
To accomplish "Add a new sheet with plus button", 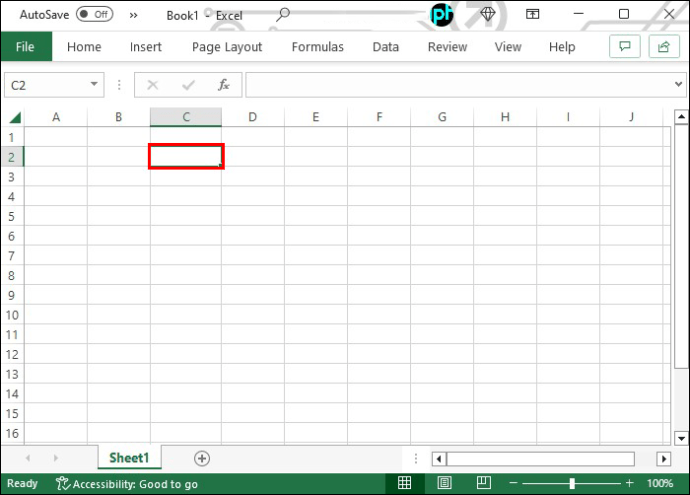I will [202, 458].
